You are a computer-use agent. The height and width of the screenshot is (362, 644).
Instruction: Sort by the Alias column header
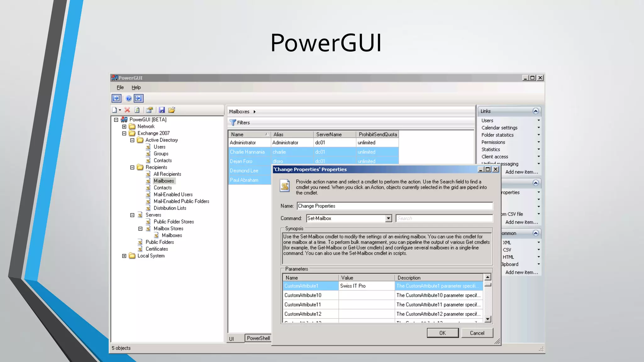292,134
